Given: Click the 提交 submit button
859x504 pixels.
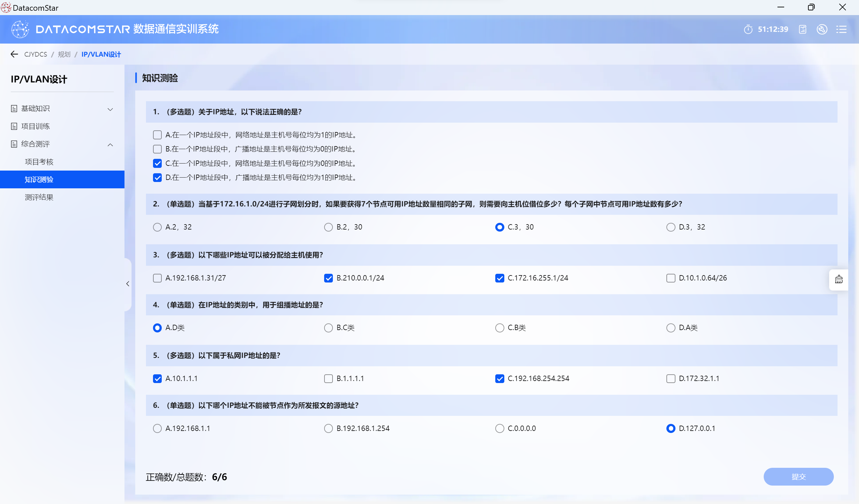Looking at the screenshot, I should point(798,477).
